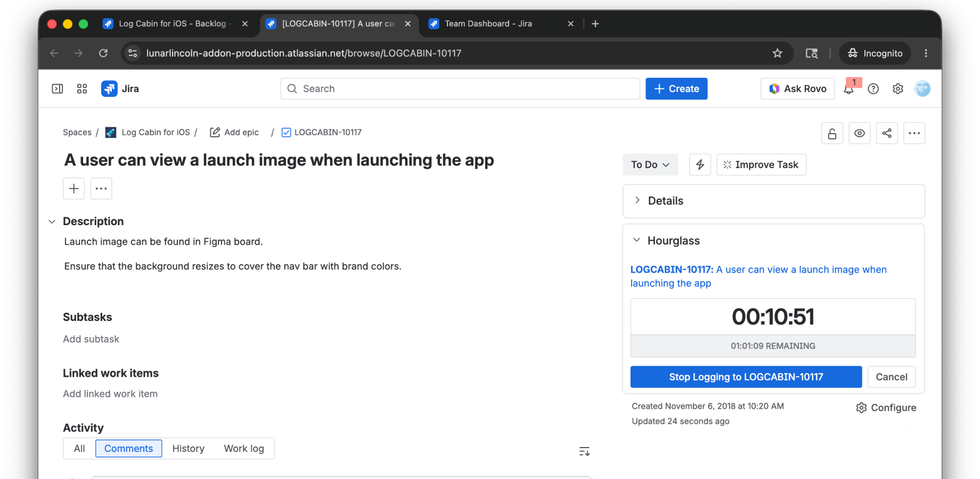Click the LOGCABIN-10117 breadcrumb link
This screenshot has width=980, height=479.
(x=328, y=133)
